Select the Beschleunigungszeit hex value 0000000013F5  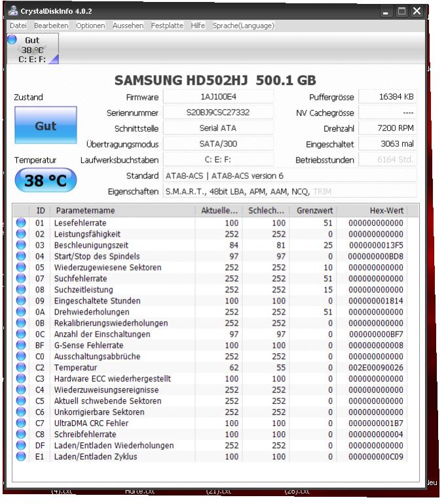tap(376, 245)
